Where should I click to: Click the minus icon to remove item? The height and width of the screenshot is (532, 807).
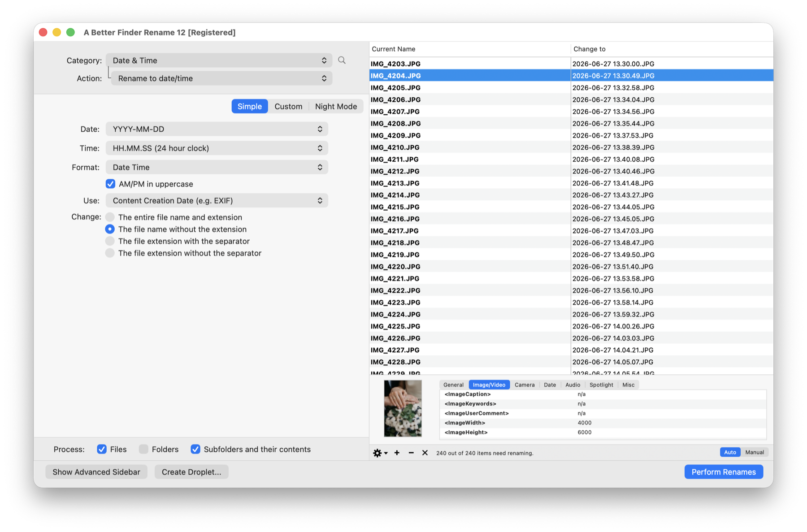coord(411,453)
